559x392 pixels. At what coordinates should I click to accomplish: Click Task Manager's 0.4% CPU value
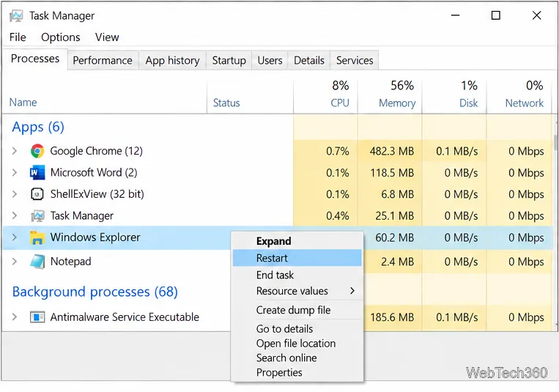[x=337, y=216]
